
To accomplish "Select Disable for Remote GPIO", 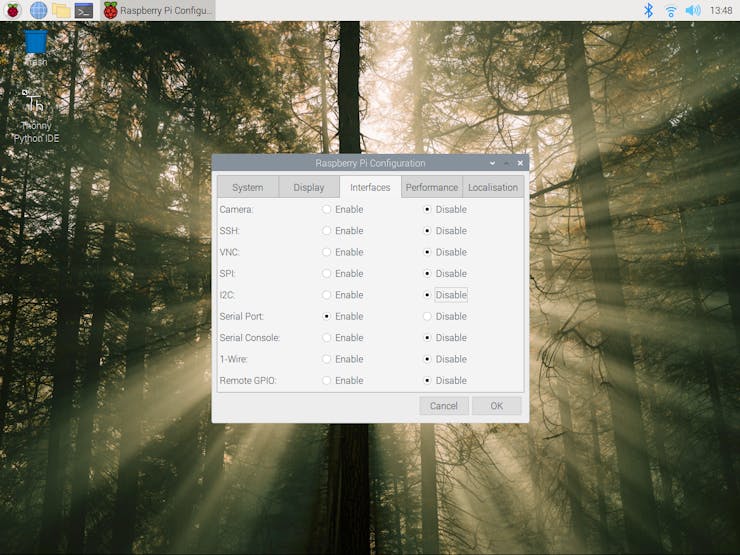I will (445, 380).
